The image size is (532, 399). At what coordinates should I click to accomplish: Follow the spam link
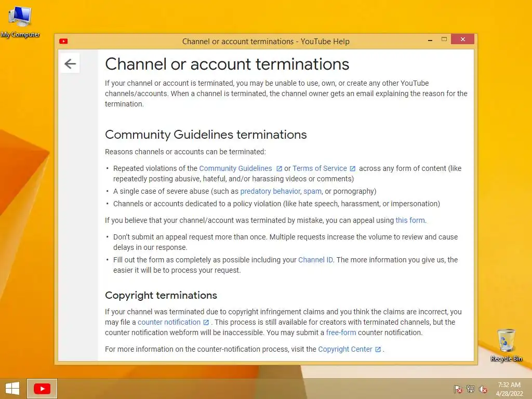[x=312, y=191]
